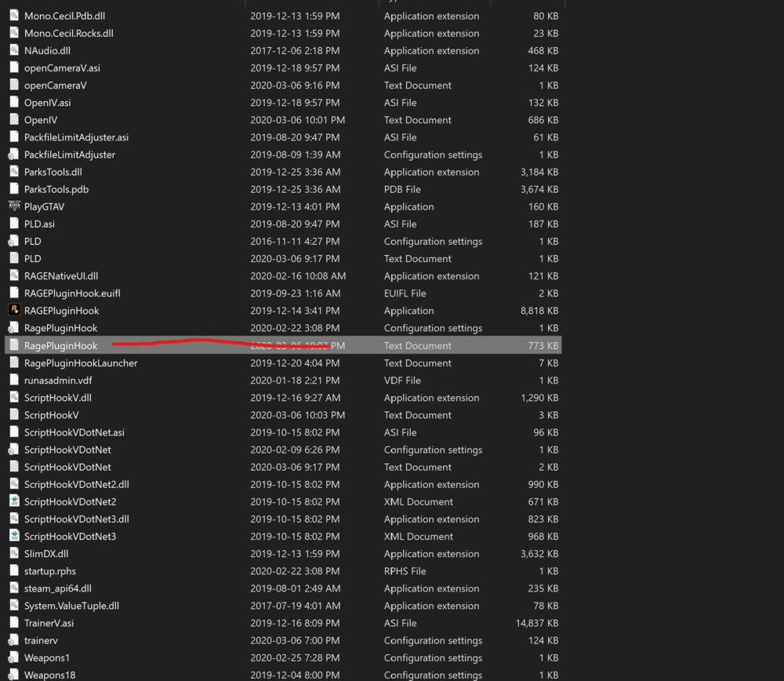Viewport: 784px width, 681px height.
Task: Click the startup.rphs file icon
Action: (13, 570)
